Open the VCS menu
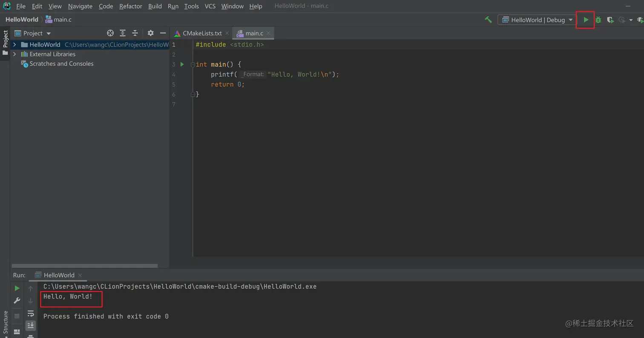This screenshot has height=338, width=644. tap(210, 6)
